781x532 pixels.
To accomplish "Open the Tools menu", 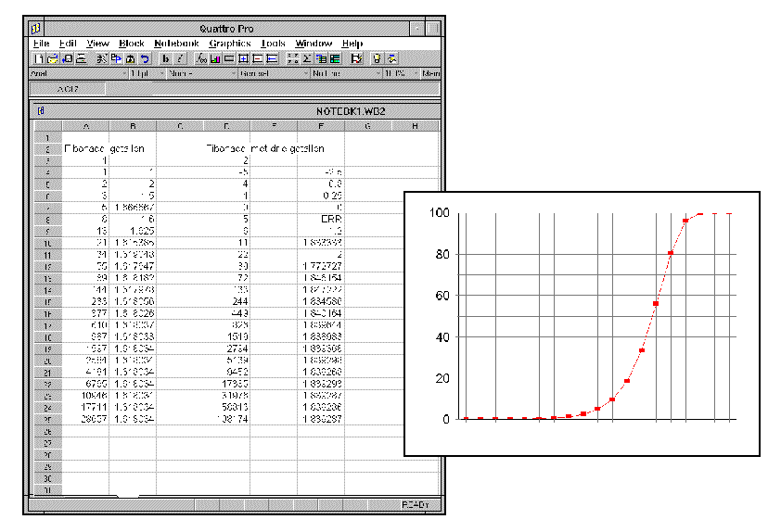I will click(274, 44).
